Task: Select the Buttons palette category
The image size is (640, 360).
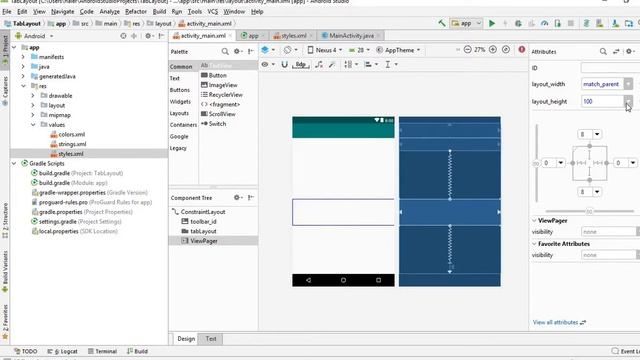Action: [x=180, y=90]
